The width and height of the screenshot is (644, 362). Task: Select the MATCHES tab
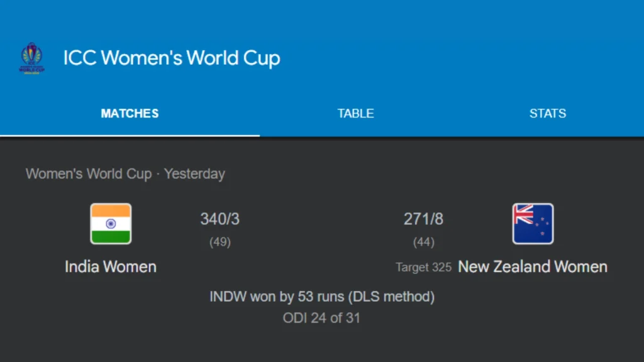point(130,114)
